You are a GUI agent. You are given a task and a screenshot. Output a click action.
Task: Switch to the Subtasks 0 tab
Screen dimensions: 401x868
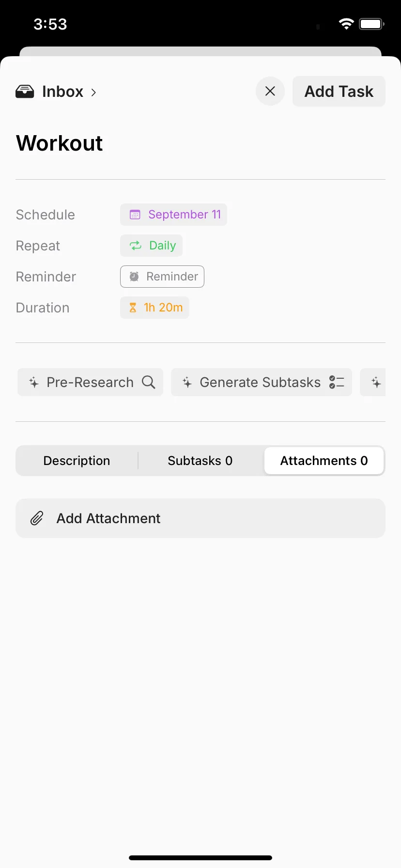pyautogui.click(x=200, y=461)
